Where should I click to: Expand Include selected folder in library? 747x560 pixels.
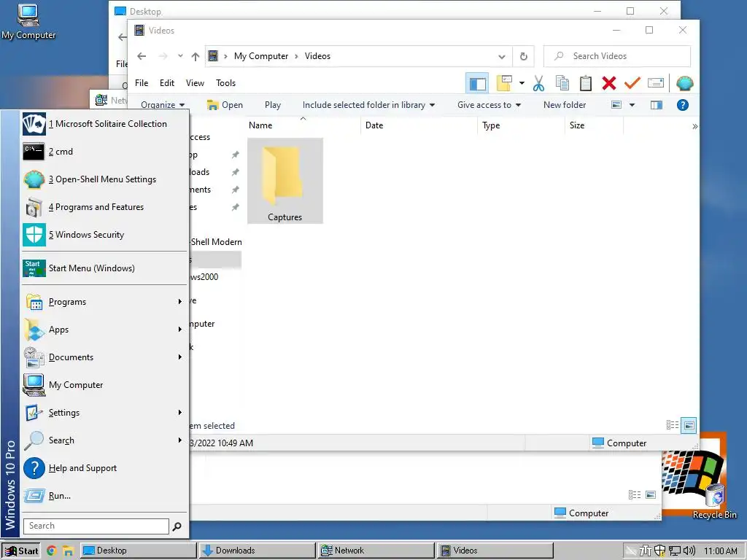pyautogui.click(x=368, y=105)
